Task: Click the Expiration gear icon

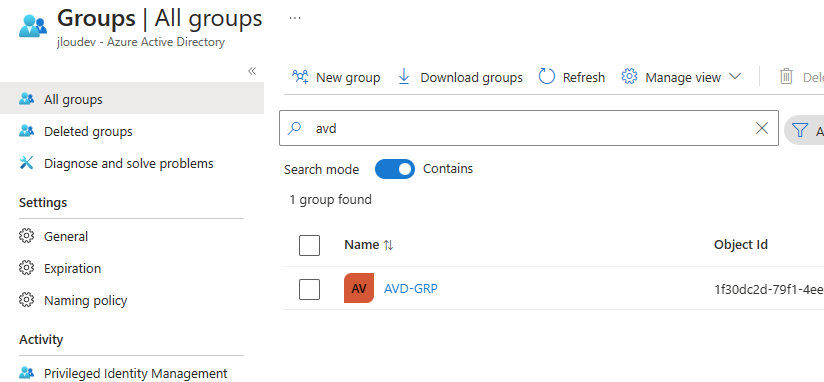Action: tap(26, 268)
